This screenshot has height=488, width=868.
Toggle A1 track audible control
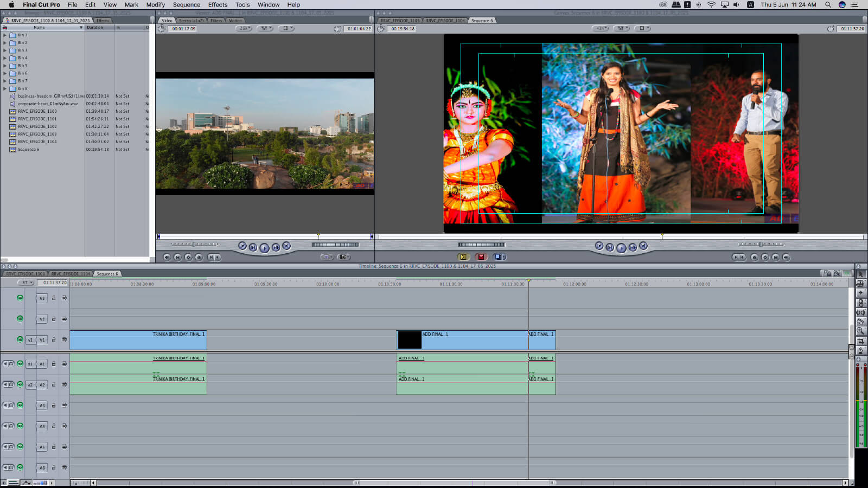(x=20, y=364)
